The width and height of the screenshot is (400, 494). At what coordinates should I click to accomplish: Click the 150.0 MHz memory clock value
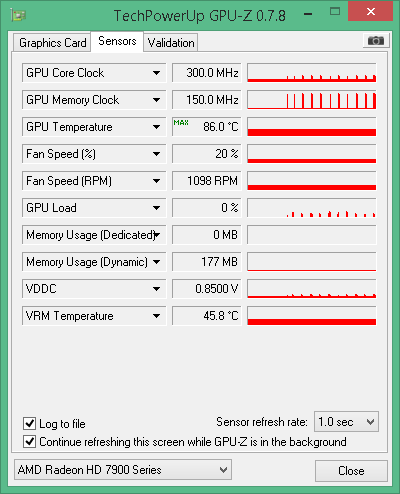pyautogui.click(x=207, y=100)
